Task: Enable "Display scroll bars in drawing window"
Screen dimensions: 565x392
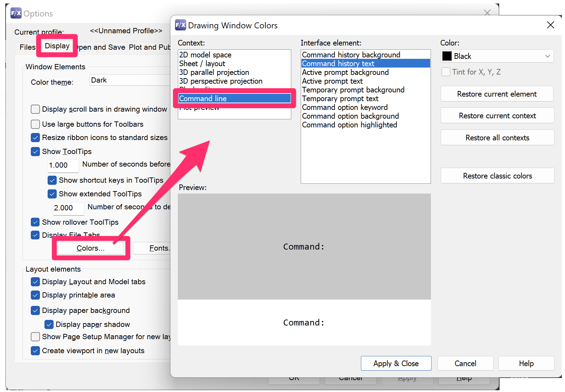Action: coord(35,109)
